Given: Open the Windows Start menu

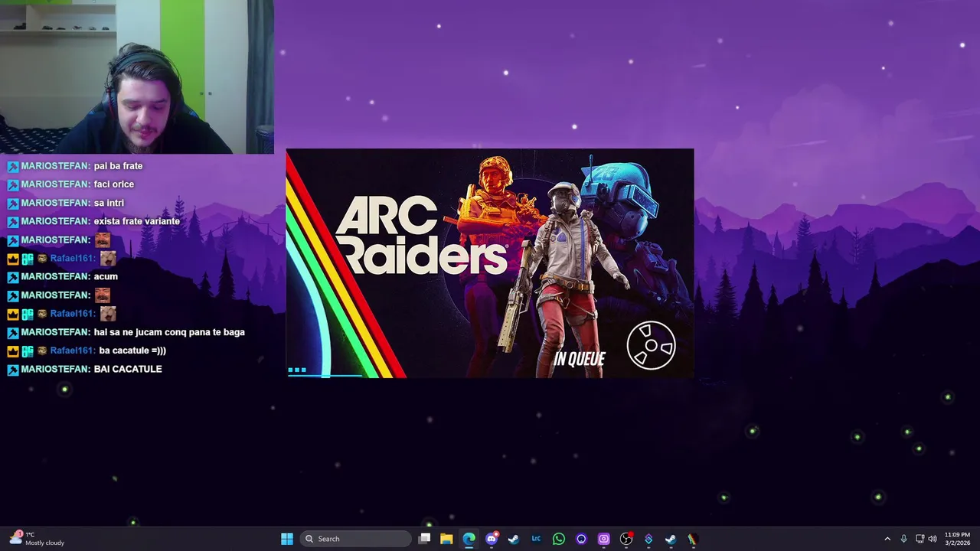Looking at the screenshot, I should [287, 539].
